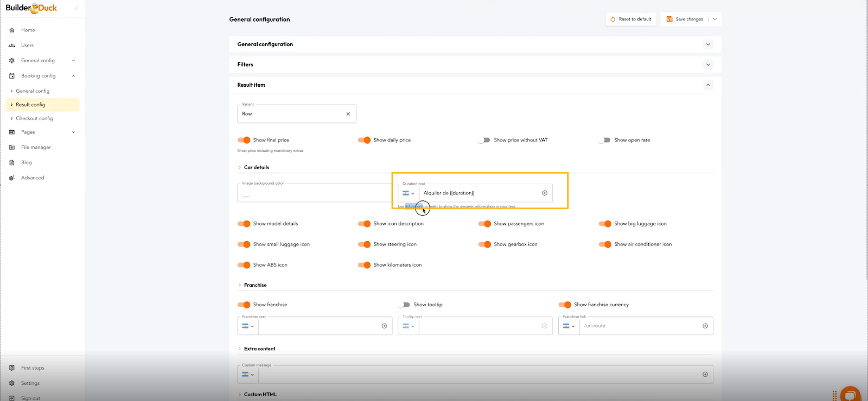Image resolution: width=868 pixels, height=401 pixels.
Task: Collapse sidebar using arrow near logo
Action: point(76,8)
